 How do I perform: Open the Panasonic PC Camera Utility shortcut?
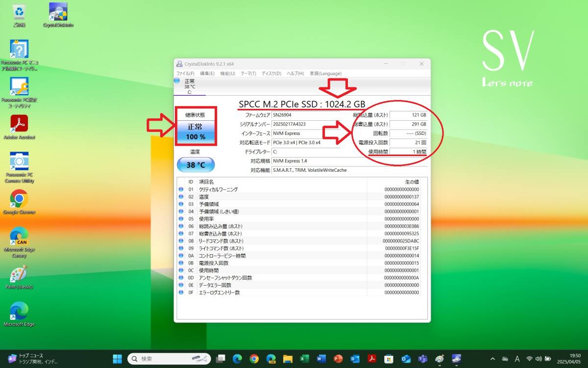point(19,167)
